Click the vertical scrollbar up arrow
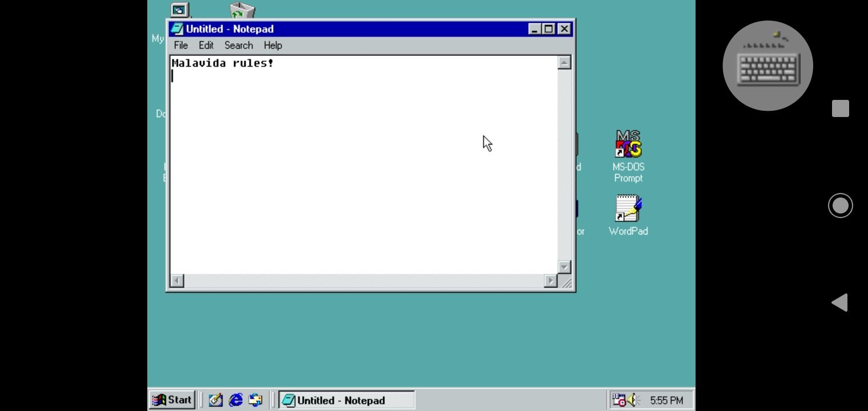 click(x=564, y=63)
